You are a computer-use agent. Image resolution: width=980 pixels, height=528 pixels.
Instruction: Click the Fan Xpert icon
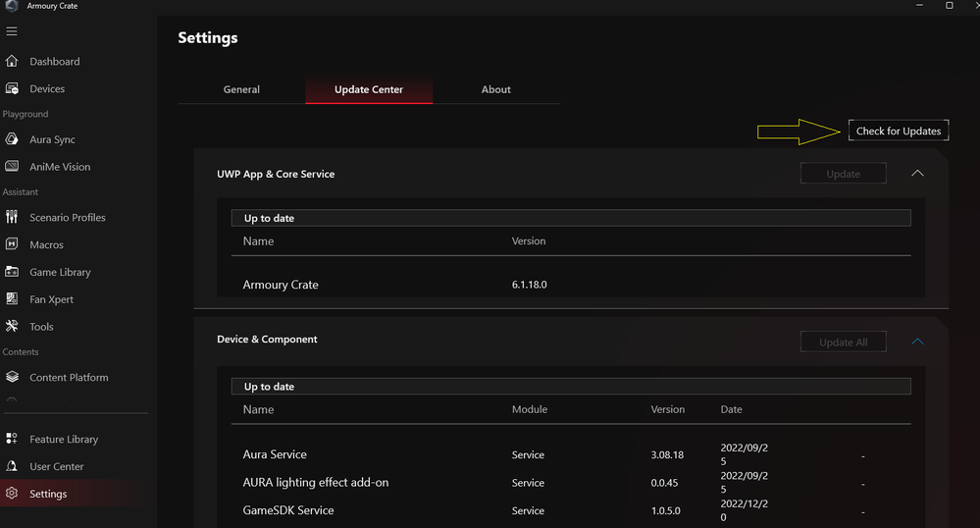[11, 298]
